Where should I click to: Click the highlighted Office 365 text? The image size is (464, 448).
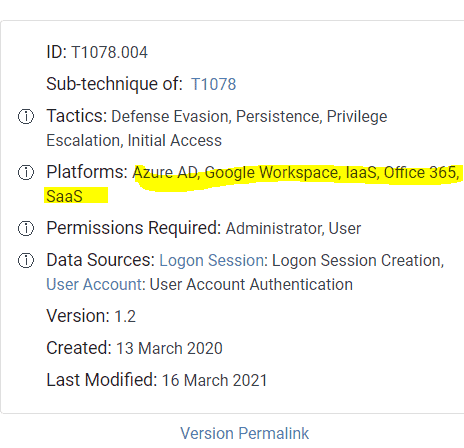[420, 173]
